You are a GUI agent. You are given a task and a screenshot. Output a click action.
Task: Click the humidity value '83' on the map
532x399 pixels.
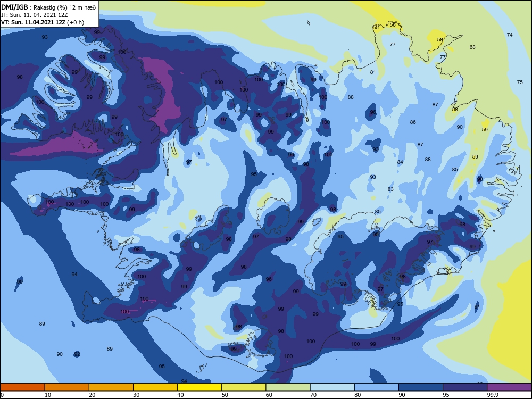(390, 189)
